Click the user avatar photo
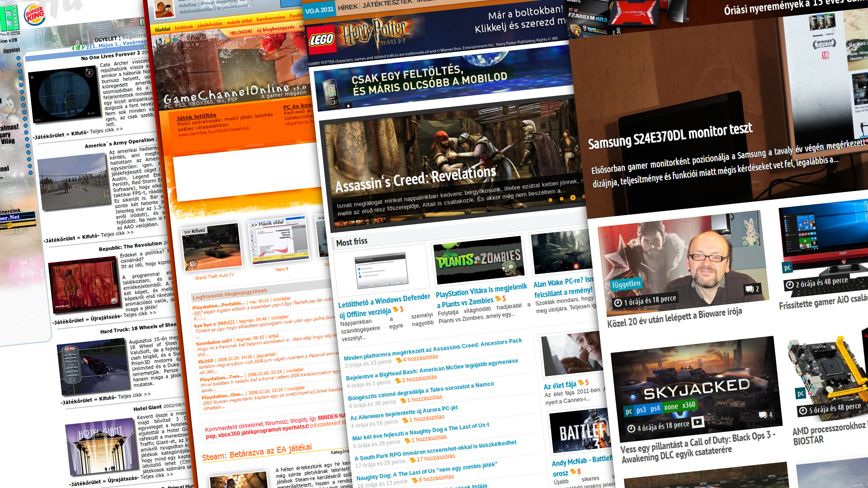Viewport: 868px width, 488px height. coord(164,8)
